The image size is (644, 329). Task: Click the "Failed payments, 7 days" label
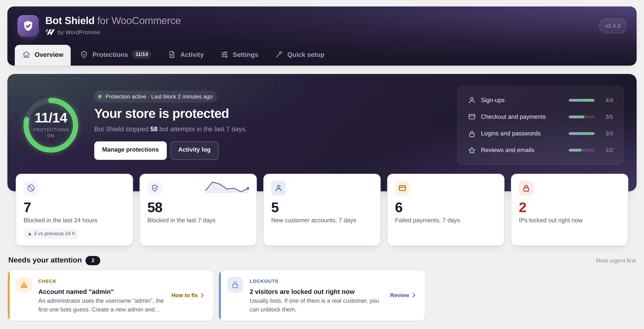(428, 221)
